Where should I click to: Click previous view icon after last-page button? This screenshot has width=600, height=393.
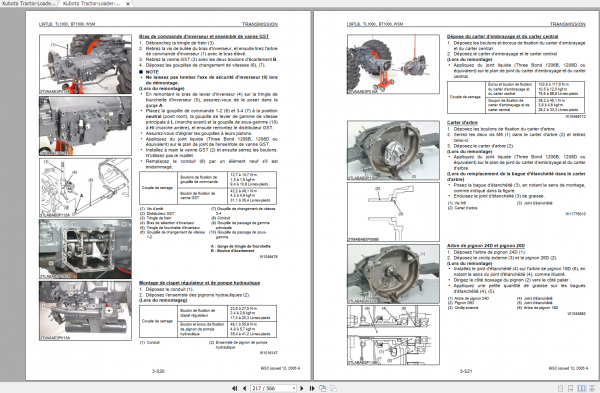323,388
